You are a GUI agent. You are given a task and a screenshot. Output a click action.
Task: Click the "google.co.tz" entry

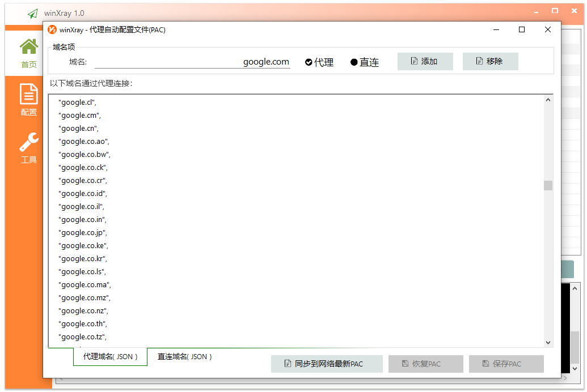pos(82,338)
